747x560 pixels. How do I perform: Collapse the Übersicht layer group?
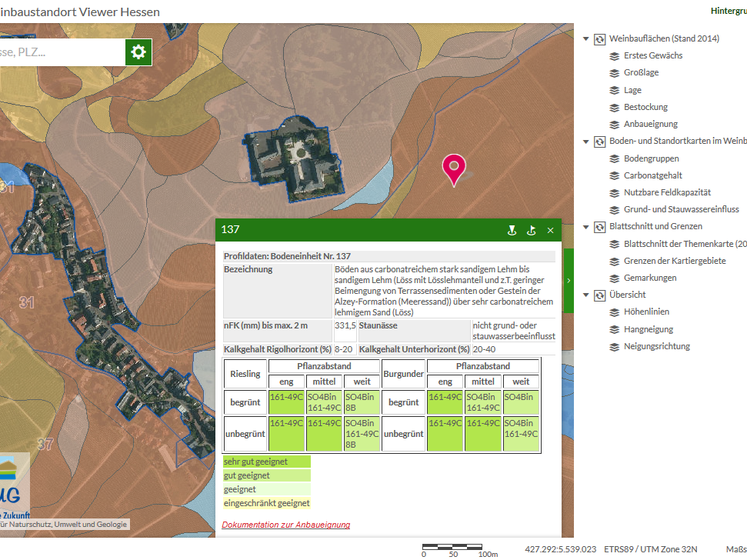point(586,295)
